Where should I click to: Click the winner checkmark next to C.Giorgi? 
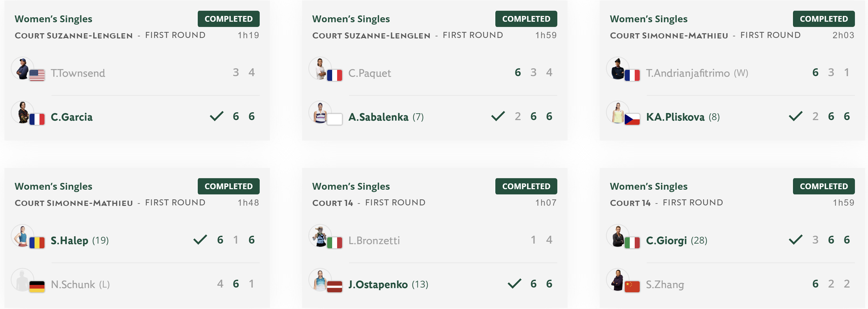tap(796, 240)
